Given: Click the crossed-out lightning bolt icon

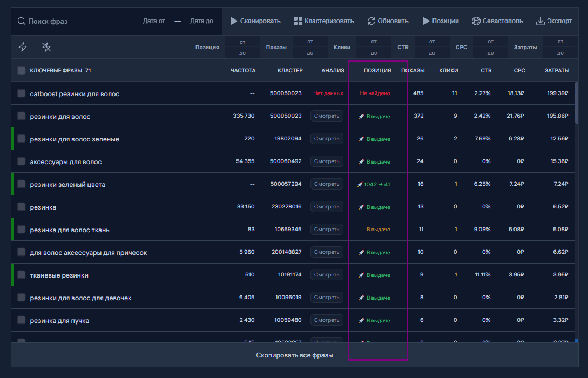Looking at the screenshot, I should [46, 47].
